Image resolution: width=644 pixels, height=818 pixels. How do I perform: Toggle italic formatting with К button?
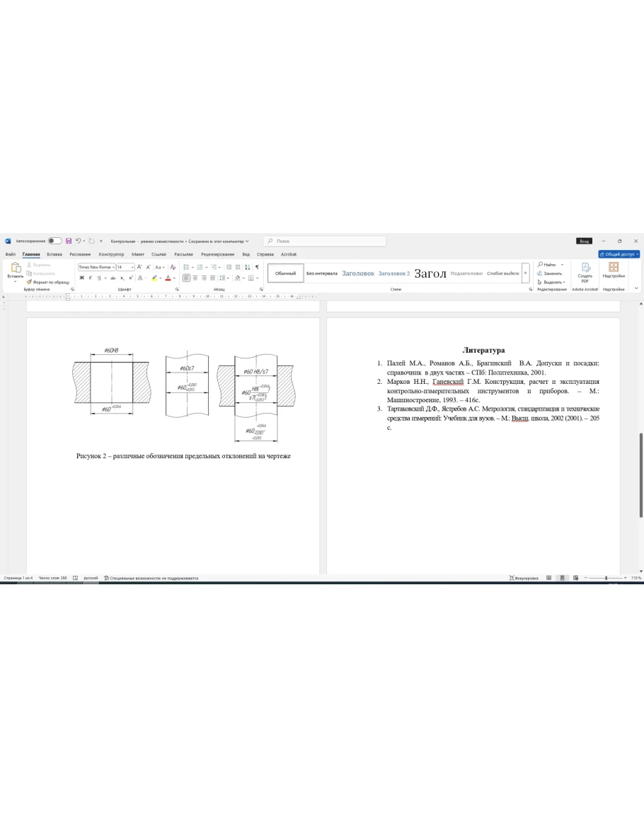(x=90, y=278)
